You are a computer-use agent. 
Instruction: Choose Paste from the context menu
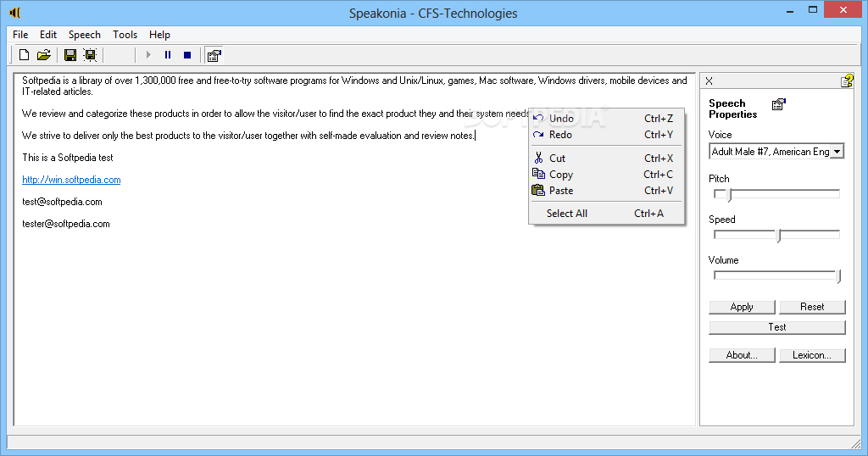pos(607,191)
